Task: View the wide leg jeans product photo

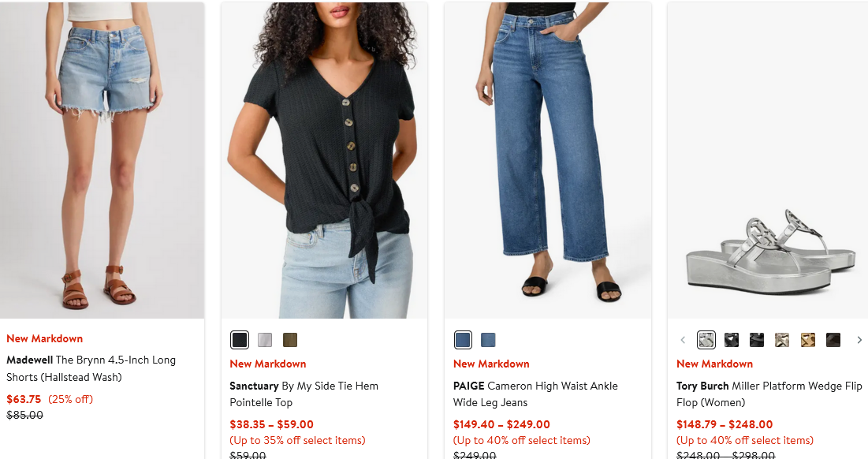Action: click(x=547, y=160)
